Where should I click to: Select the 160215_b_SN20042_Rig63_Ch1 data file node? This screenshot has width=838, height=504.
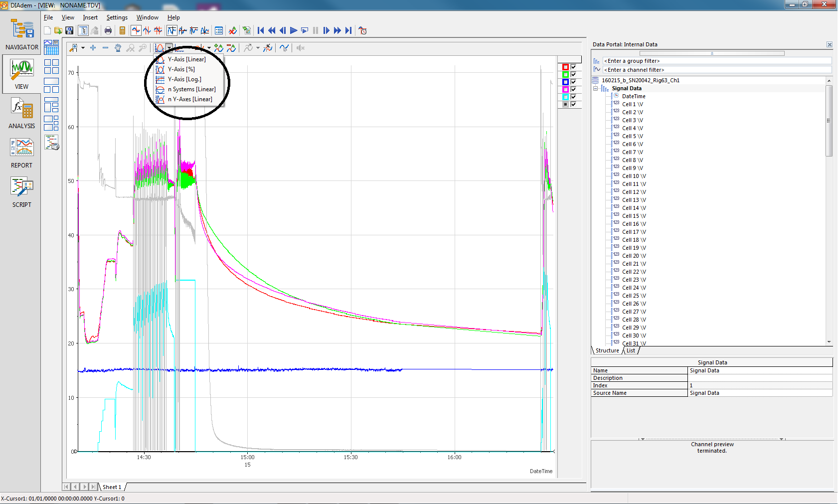640,80
